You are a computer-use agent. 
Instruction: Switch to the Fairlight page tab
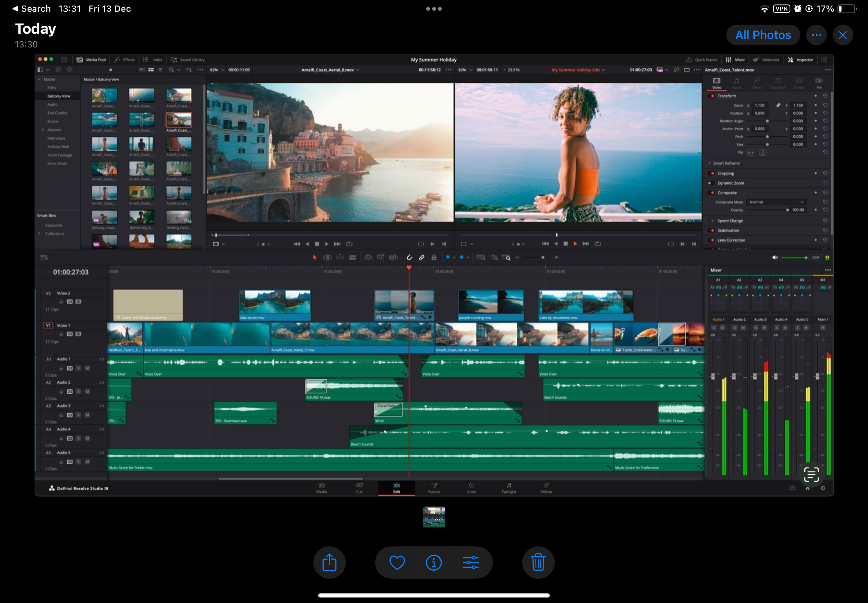[509, 488]
